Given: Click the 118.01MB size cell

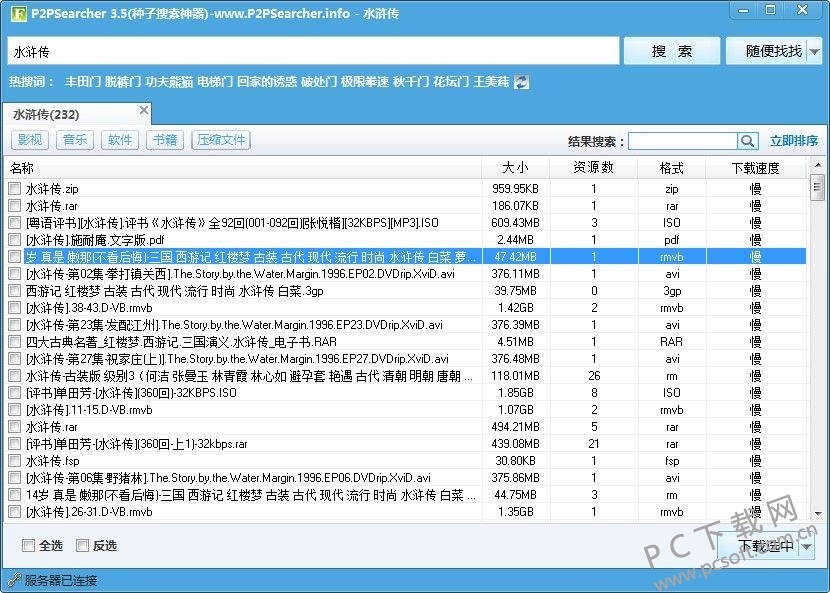Looking at the screenshot, I should point(516,376).
